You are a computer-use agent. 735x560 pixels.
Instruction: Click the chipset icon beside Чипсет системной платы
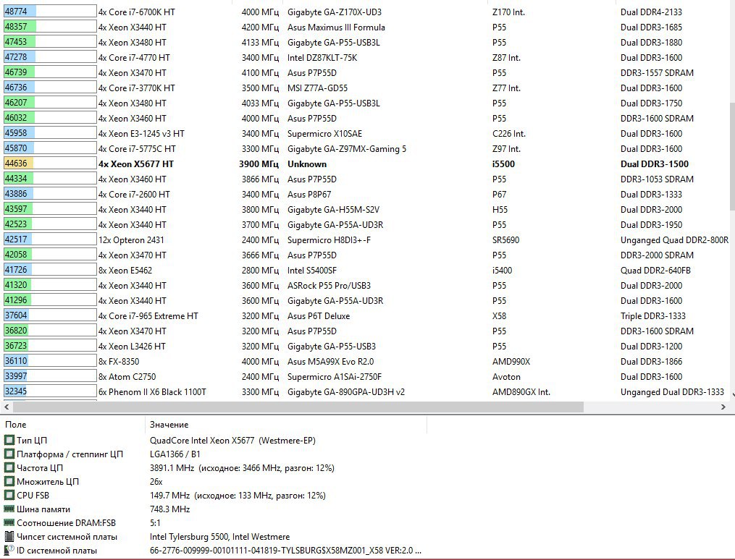tap(9, 537)
